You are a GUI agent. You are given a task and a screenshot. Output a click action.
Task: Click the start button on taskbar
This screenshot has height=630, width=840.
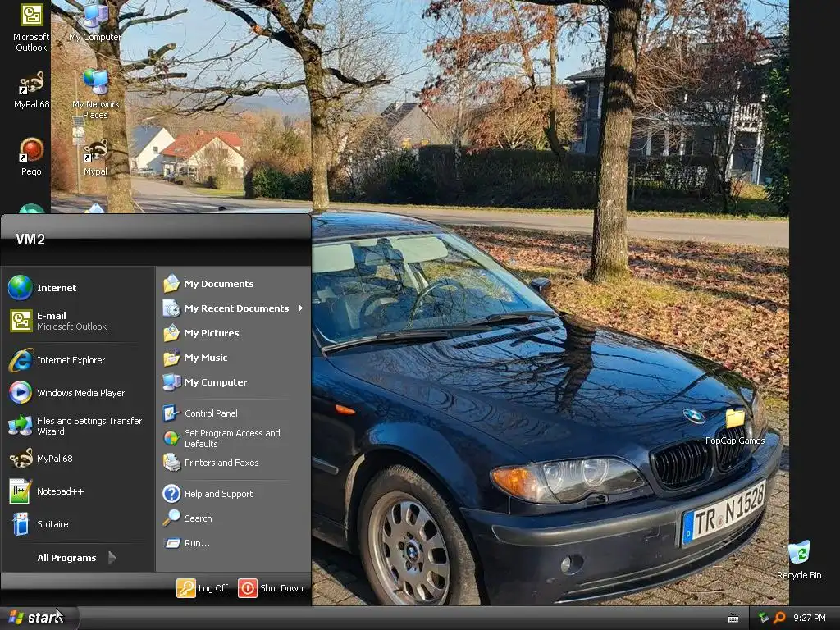(39, 618)
